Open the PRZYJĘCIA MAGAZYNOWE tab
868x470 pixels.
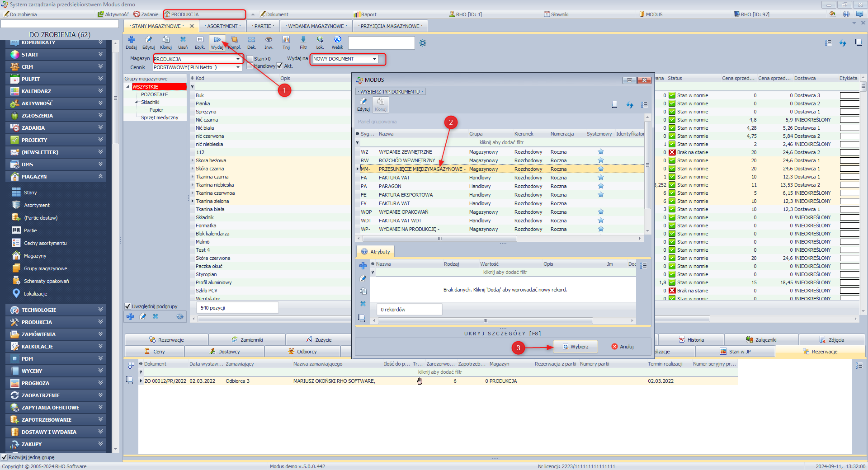(390, 26)
